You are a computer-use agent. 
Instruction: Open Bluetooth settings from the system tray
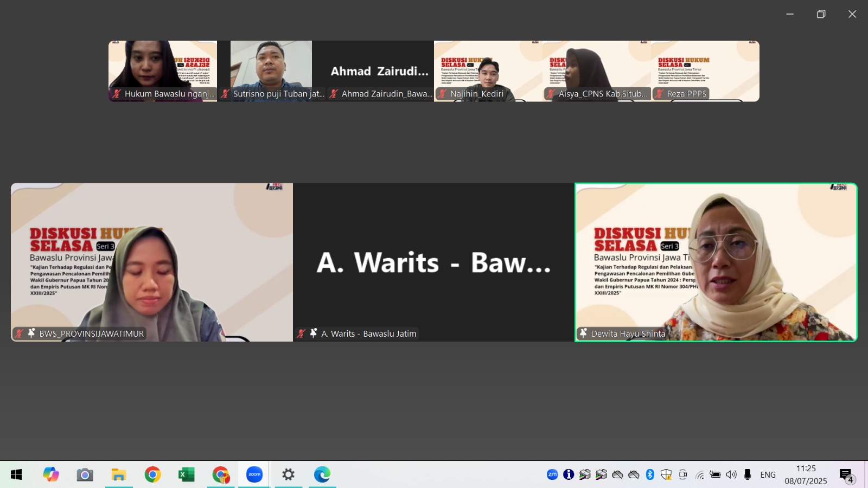point(650,474)
